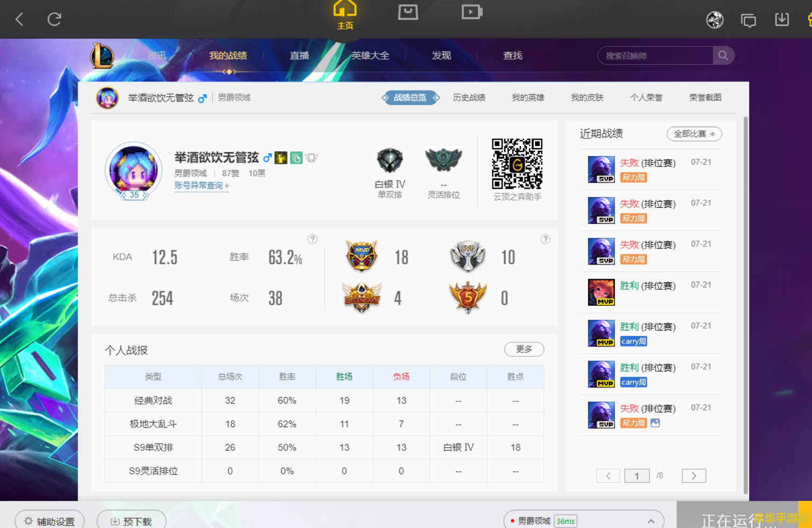
Task: Click the 预下载 button
Action: tap(132, 520)
